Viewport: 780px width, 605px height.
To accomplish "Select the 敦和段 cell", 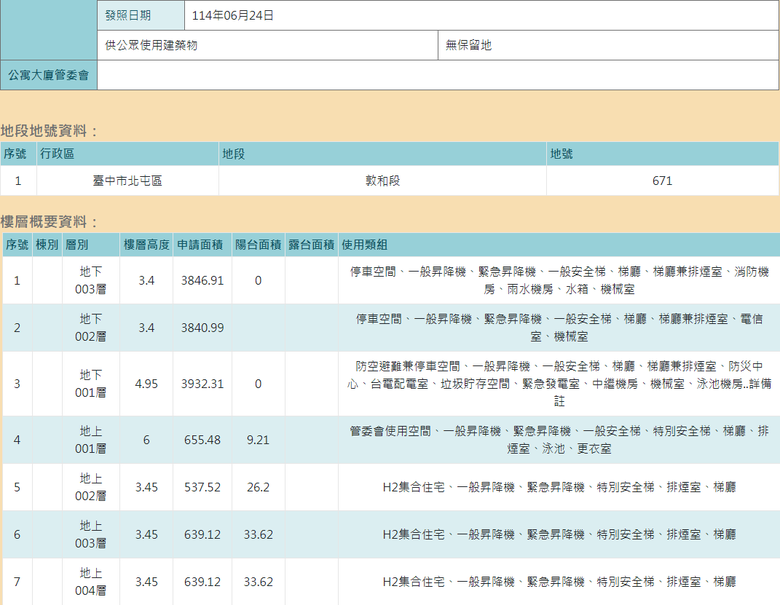I will tap(383, 181).
